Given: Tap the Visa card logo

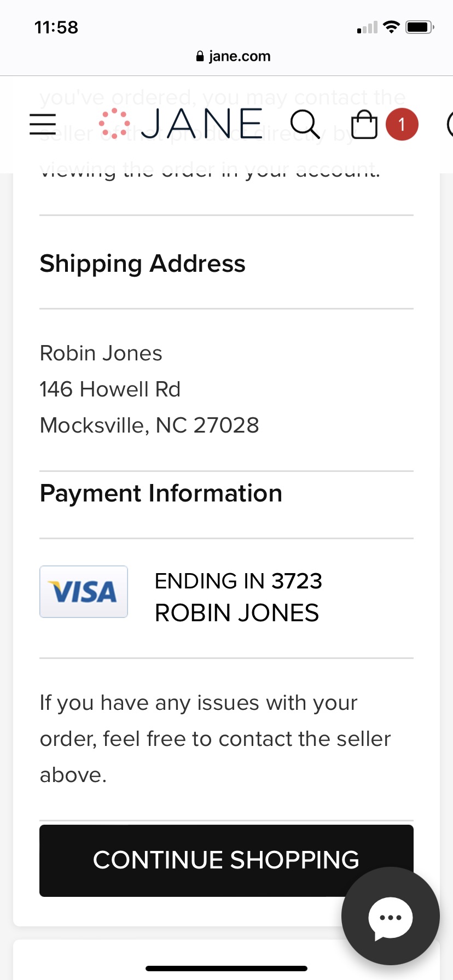Looking at the screenshot, I should (84, 592).
